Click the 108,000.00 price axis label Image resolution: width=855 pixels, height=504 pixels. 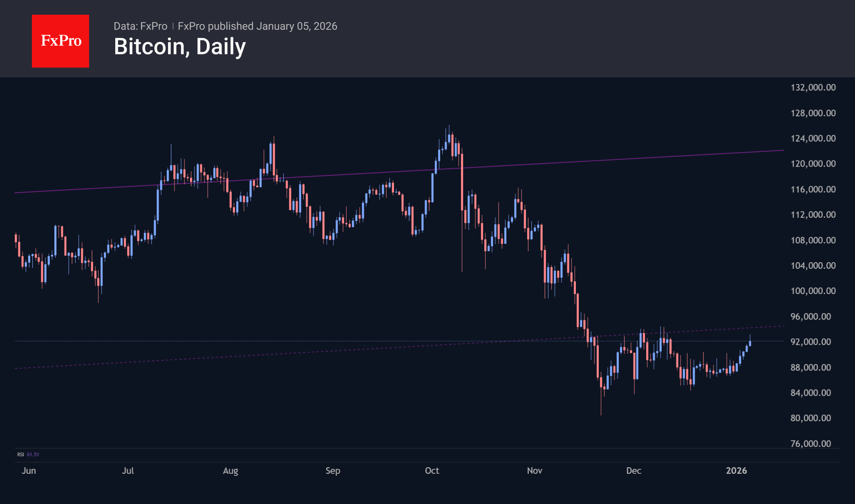click(813, 240)
